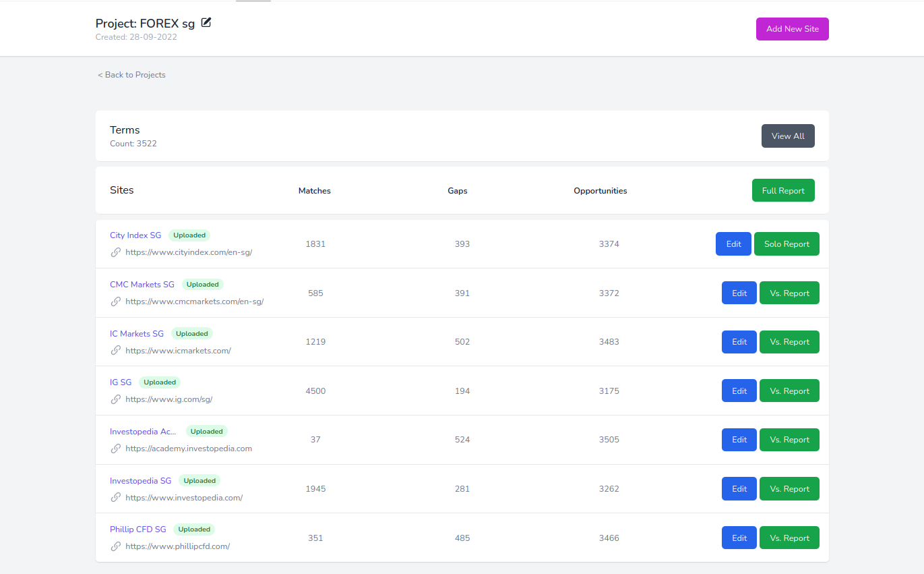Open the City Index SG site name
Image resolution: width=924 pixels, height=574 pixels.
(x=135, y=235)
